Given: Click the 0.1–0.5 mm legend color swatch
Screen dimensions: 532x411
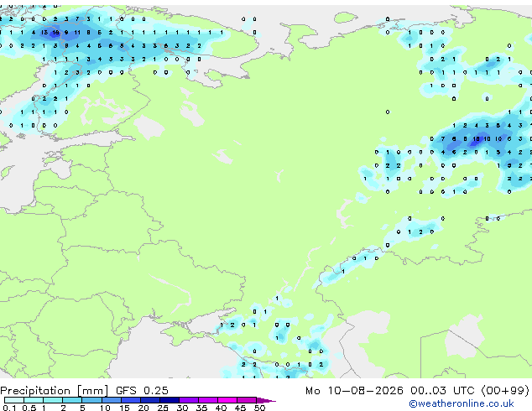Looking at the screenshot, I should [x=14, y=400].
